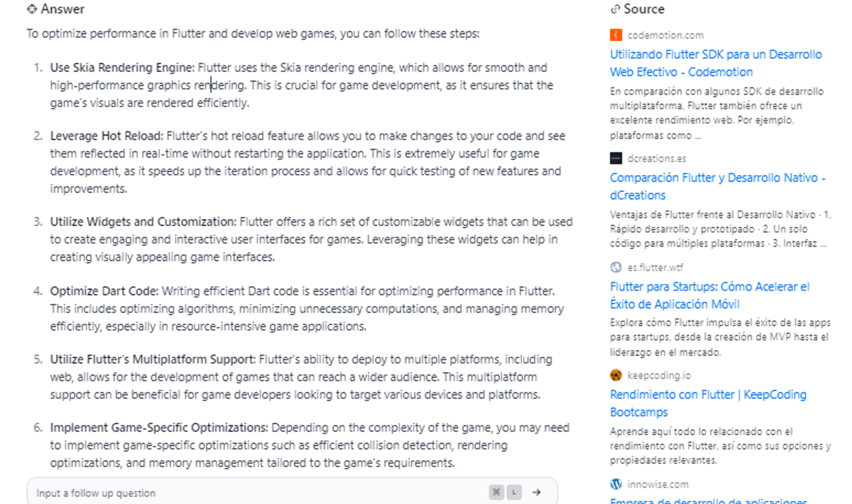Click the es.flutter.wtf favicon
Image resolution: width=852 pixels, height=504 pixels.
tap(616, 267)
